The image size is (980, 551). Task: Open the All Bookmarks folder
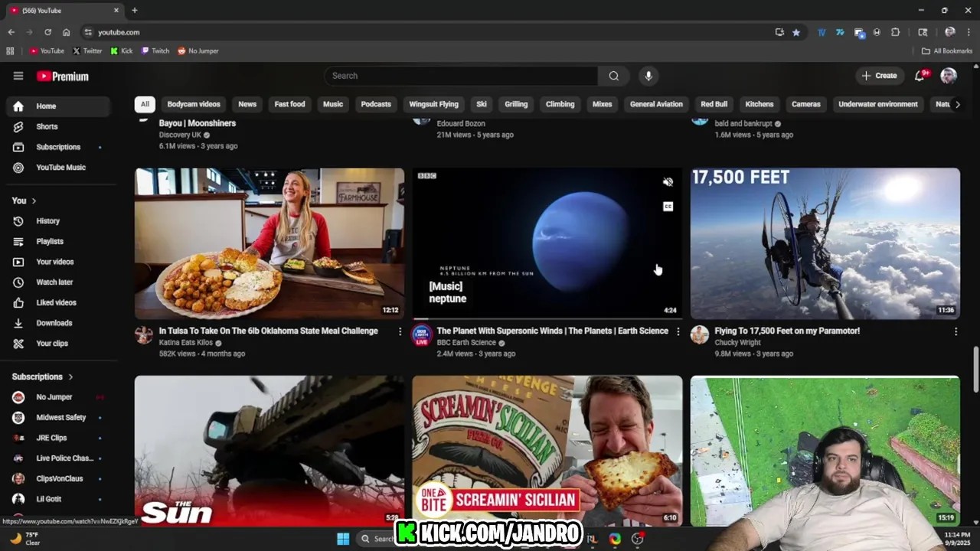[947, 51]
